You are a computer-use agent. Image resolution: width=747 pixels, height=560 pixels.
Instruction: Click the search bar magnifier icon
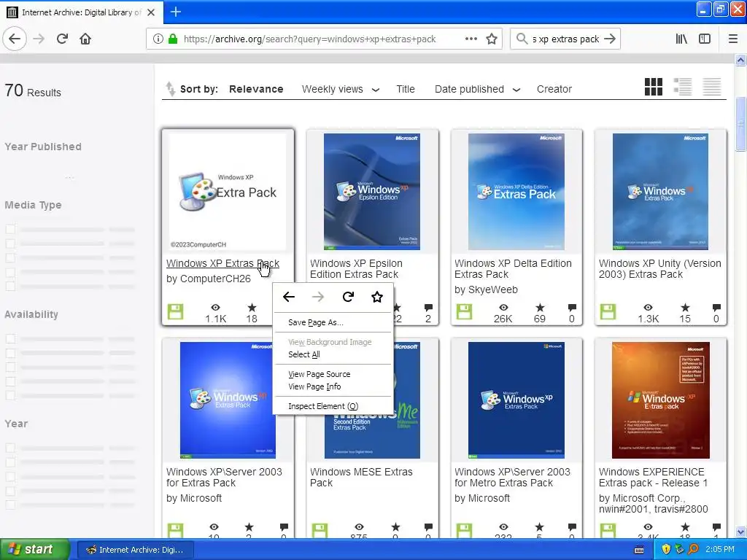click(522, 39)
